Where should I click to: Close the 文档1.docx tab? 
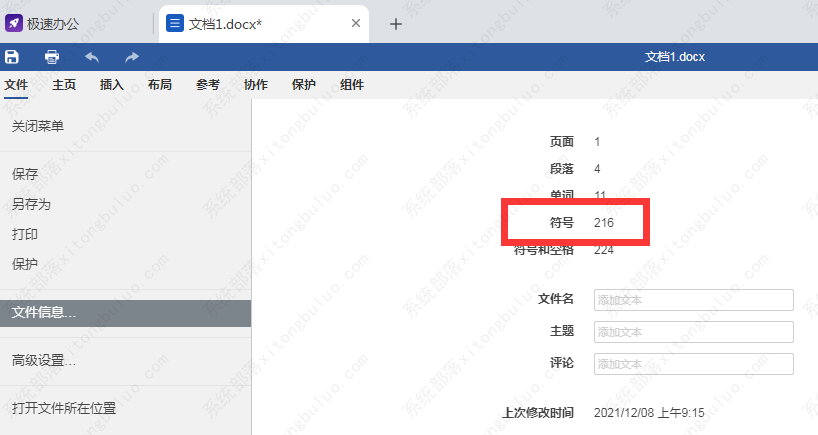(356, 23)
